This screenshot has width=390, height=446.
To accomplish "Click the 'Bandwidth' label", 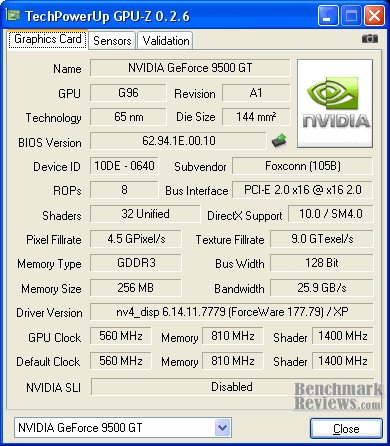I will pos(239,288).
